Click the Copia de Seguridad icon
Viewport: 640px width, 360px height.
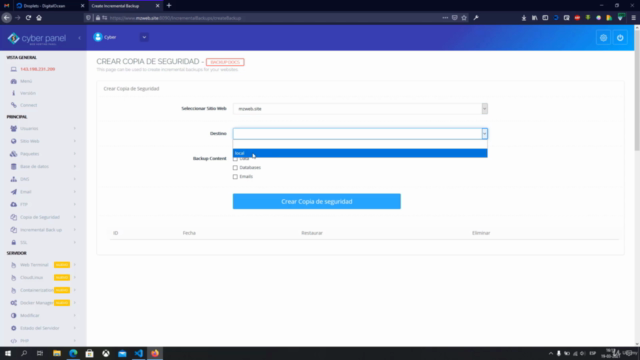click(13, 217)
